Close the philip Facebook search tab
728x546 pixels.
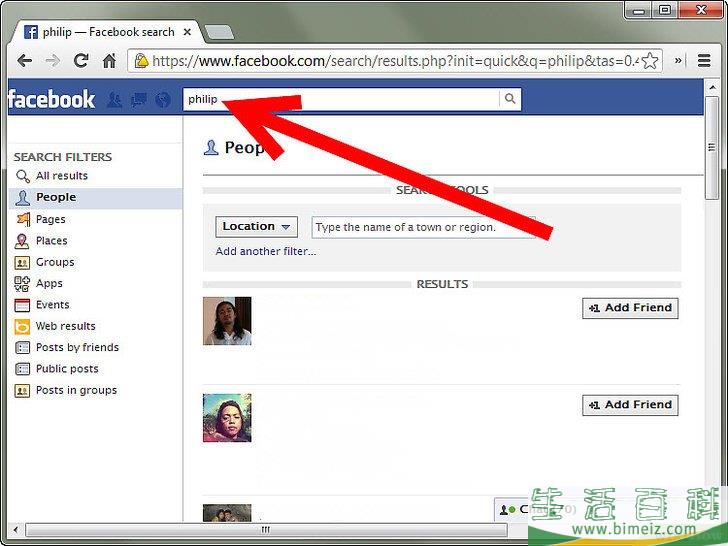(x=187, y=32)
